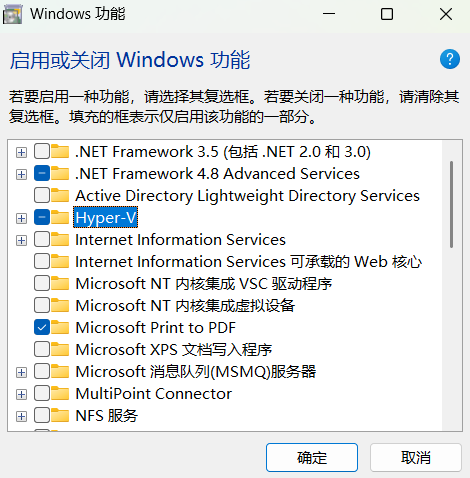Screen dimensions: 470x478
Task: Click the Windows Features title bar icon
Action: (x=12, y=15)
